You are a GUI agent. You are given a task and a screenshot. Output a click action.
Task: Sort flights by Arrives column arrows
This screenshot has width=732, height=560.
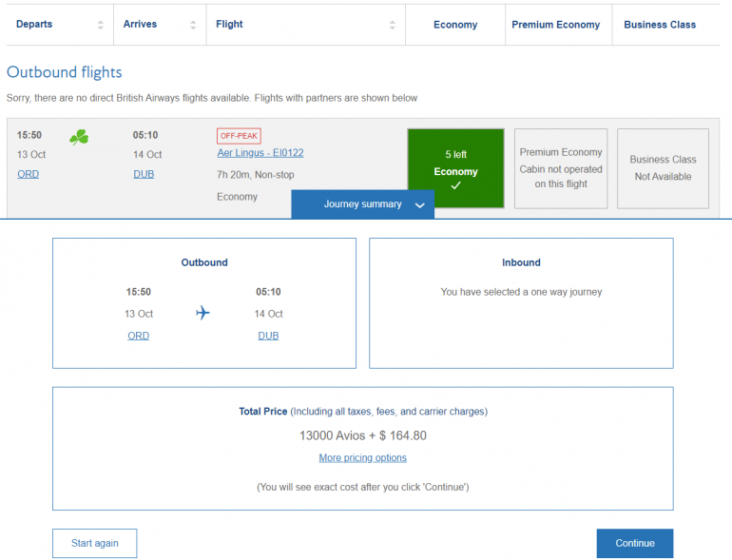tap(194, 25)
